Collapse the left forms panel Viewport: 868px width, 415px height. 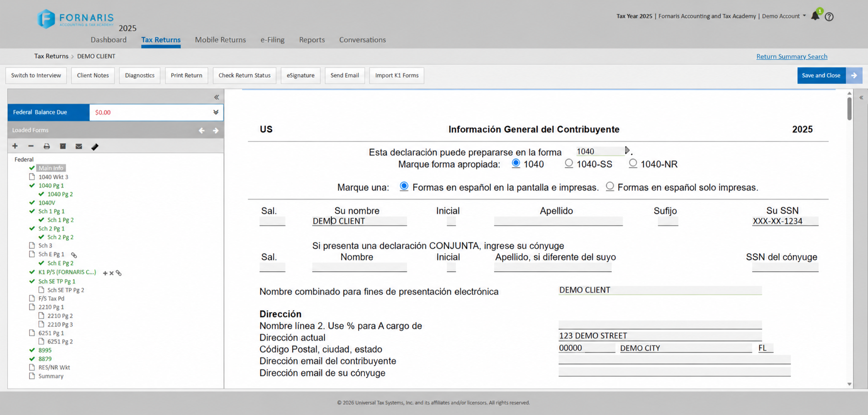tap(217, 97)
